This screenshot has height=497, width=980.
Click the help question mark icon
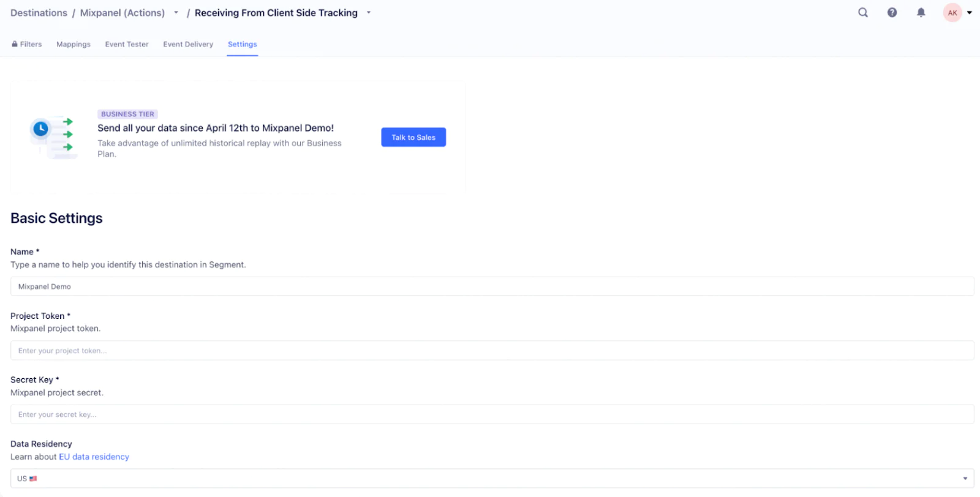892,13
